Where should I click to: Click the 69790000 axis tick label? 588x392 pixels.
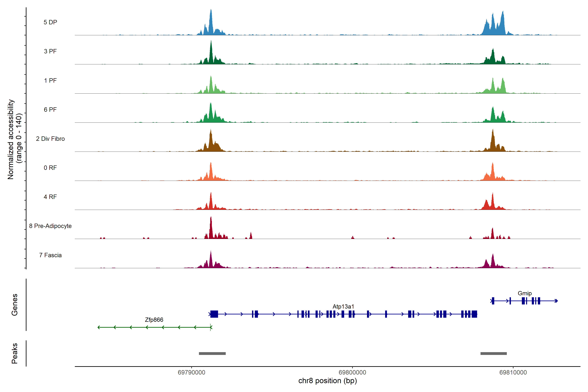click(x=191, y=372)
